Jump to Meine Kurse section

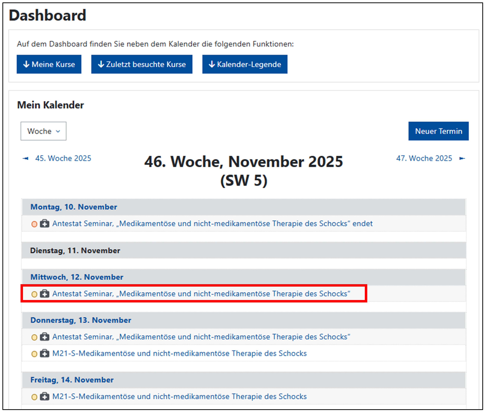[x=49, y=64]
